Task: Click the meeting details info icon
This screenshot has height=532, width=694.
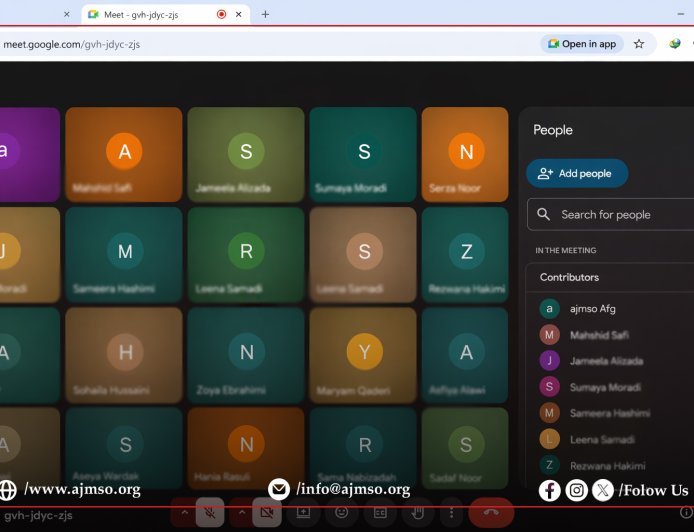Action: click(683, 517)
